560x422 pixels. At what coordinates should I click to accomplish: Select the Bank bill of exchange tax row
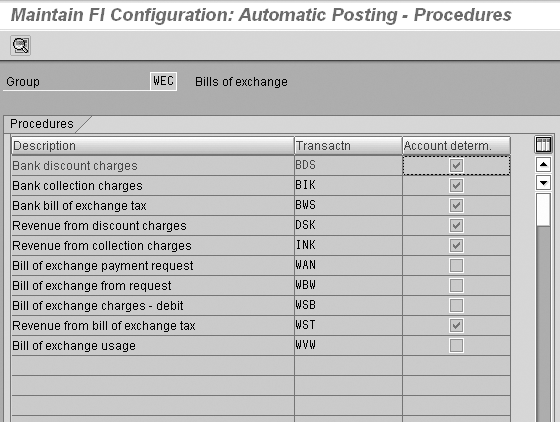pos(261,205)
